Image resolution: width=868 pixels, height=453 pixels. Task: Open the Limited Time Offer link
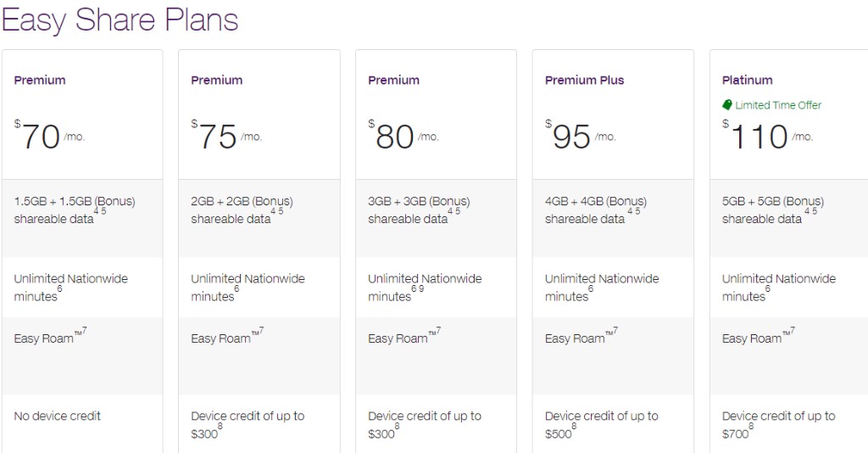click(778, 105)
